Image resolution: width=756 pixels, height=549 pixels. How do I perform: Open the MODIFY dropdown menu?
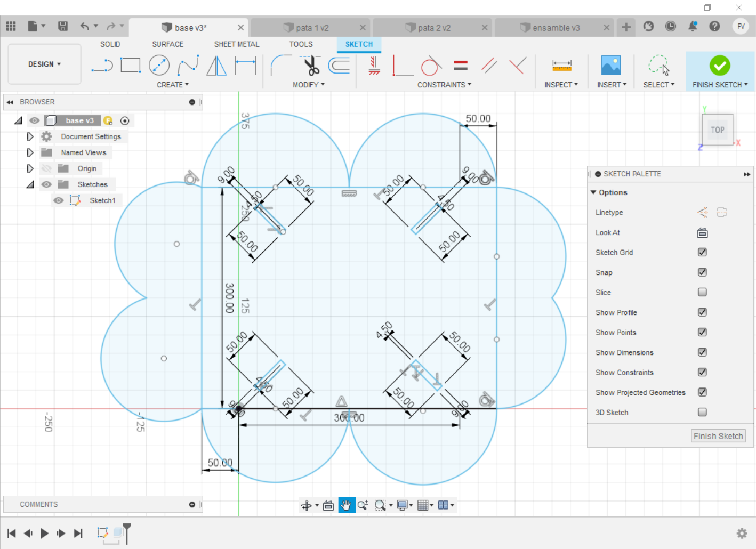click(x=309, y=85)
